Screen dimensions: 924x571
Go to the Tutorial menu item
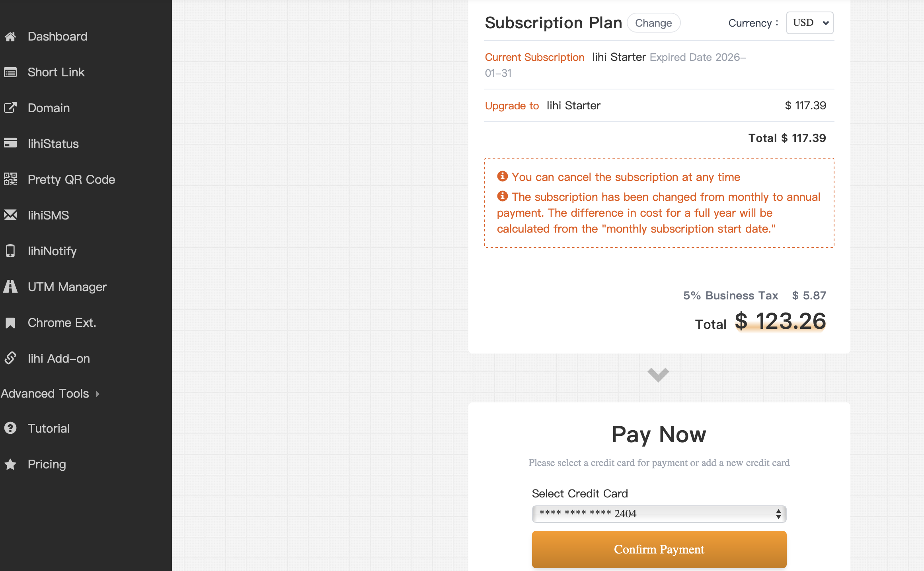pos(49,428)
